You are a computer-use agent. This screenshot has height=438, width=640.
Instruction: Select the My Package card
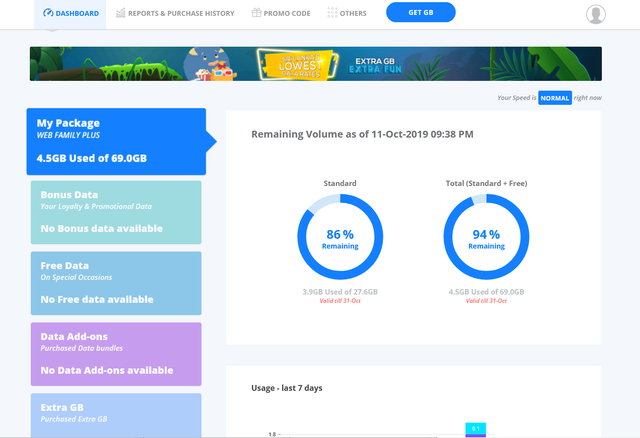(116, 142)
